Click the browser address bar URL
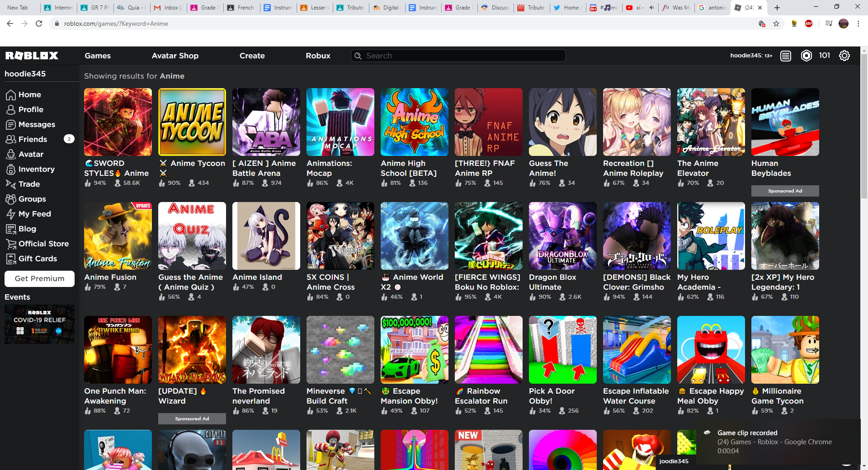The width and height of the screenshot is (868, 470). [116, 23]
